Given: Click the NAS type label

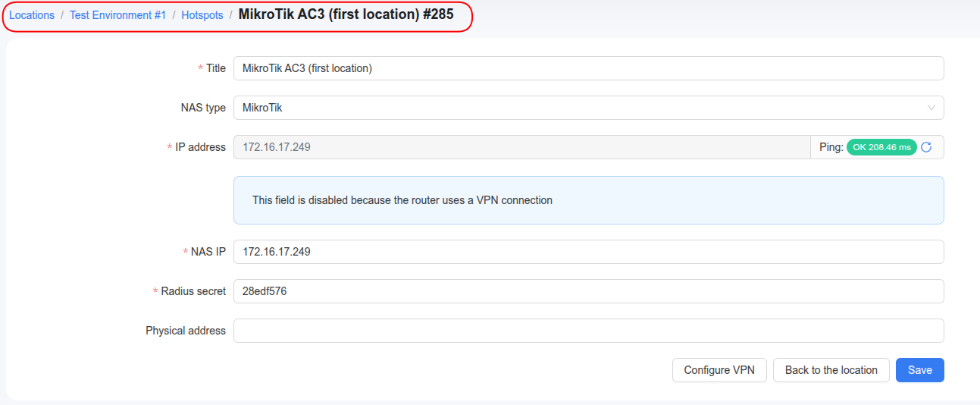Looking at the screenshot, I should tap(203, 108).
